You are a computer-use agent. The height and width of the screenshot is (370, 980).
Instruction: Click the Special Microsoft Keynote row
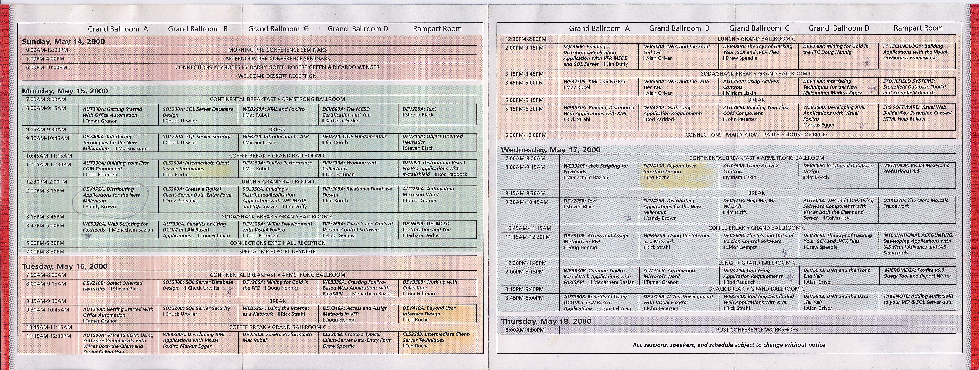(x=277, y=252)
